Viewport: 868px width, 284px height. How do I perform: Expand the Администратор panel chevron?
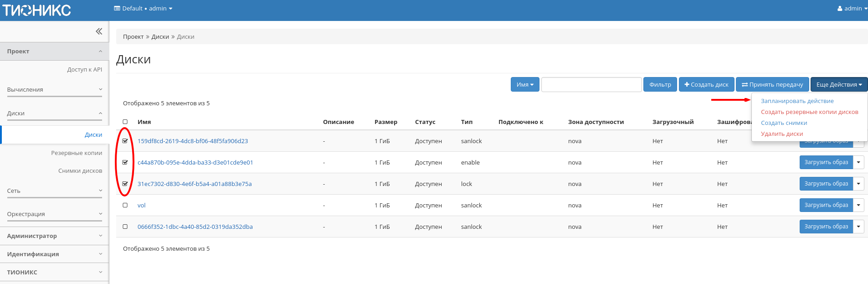(100, 236)
